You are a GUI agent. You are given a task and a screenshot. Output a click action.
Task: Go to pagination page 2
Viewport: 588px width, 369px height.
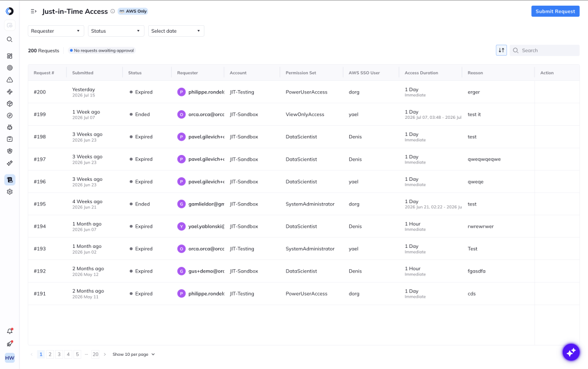pyautogui.click(x=50, y=355)
